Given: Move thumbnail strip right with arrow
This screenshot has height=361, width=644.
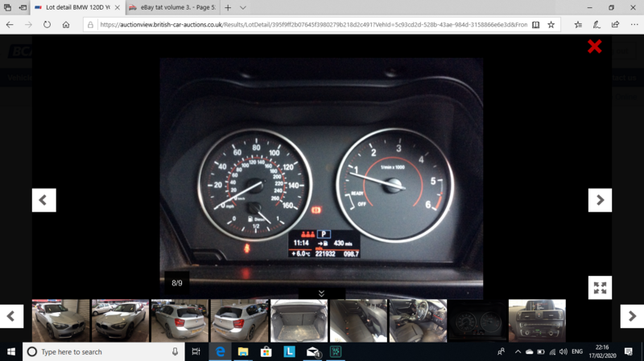Looking at the screenshot, I should (x=632, y=316).
